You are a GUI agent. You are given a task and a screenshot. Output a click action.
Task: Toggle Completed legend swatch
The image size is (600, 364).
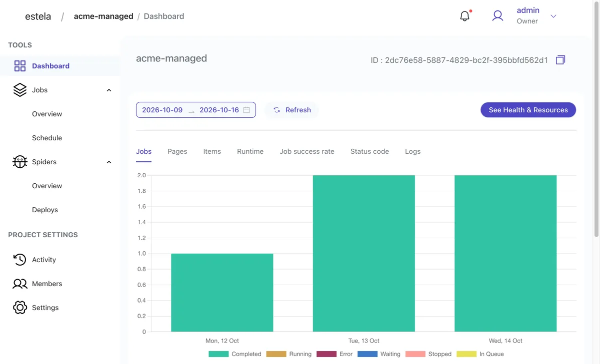click(x=218, y=354)
